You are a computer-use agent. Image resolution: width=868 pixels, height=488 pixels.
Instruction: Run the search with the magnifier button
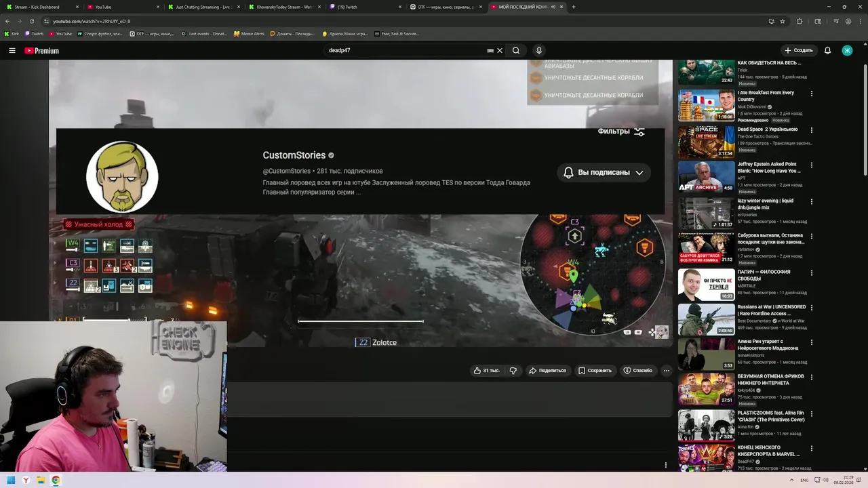click(x=516, y=50)
